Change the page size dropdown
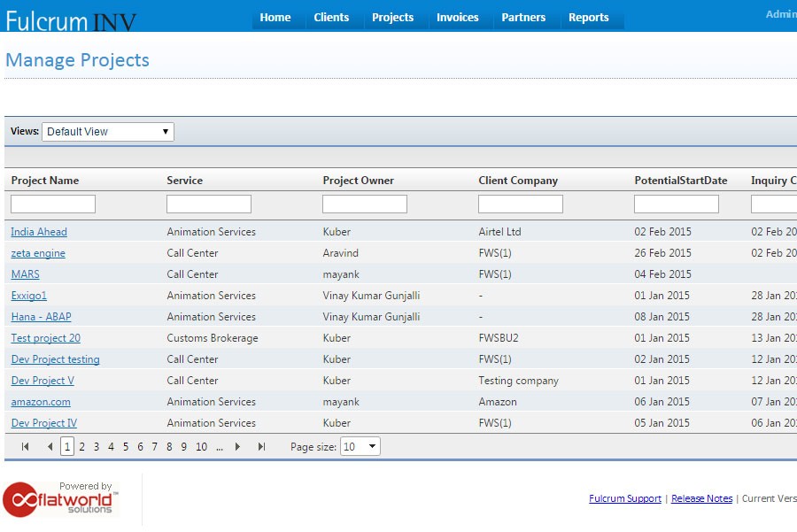Image resolution: width=797 pixels, height=532 pixels. pos(360,446)
